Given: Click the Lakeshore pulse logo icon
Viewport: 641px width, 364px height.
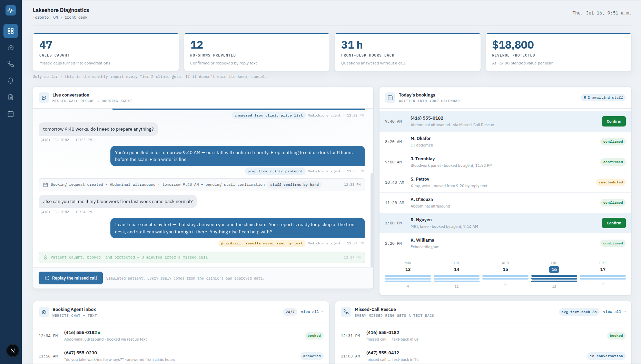Looking at the screenshot, I should (11, 10).
